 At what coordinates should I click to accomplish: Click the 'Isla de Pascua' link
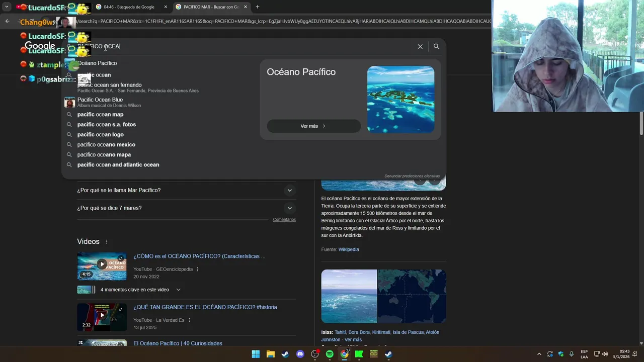(x=408, y=332)
